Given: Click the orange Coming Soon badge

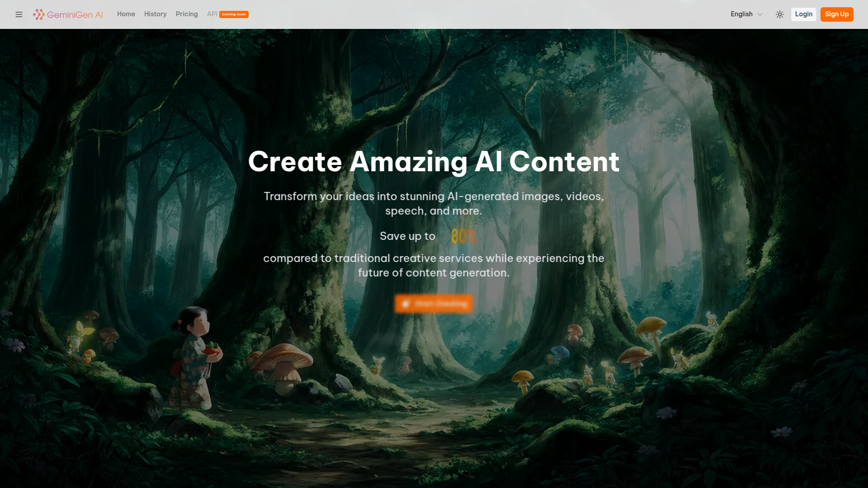Looking at the screenshot, I should (x=234, y=14).
